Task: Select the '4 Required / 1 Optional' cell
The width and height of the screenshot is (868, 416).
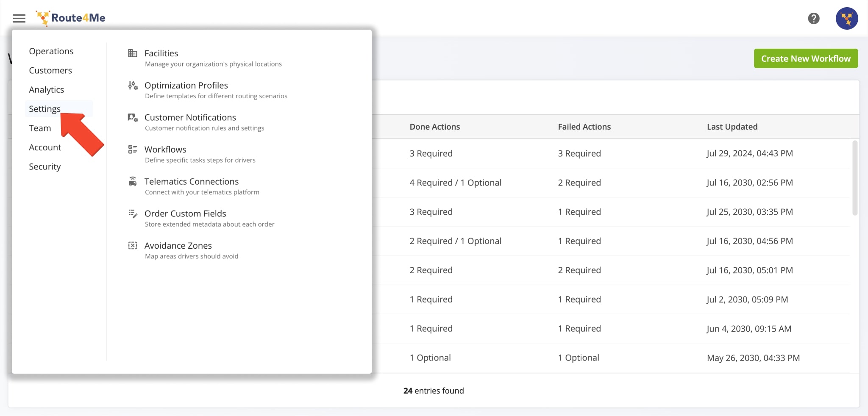Action: tap(455, 183)
